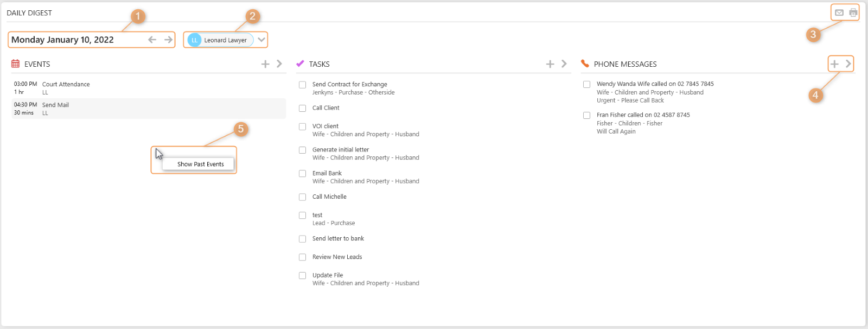Expand the Phone Messages panel chevron

click(x=848, y=64)
